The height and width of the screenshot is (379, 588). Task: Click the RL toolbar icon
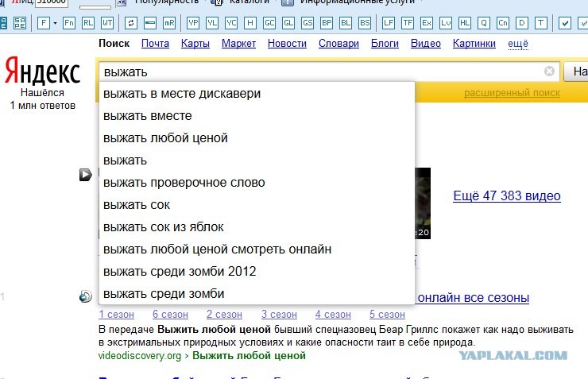[88, 23]
